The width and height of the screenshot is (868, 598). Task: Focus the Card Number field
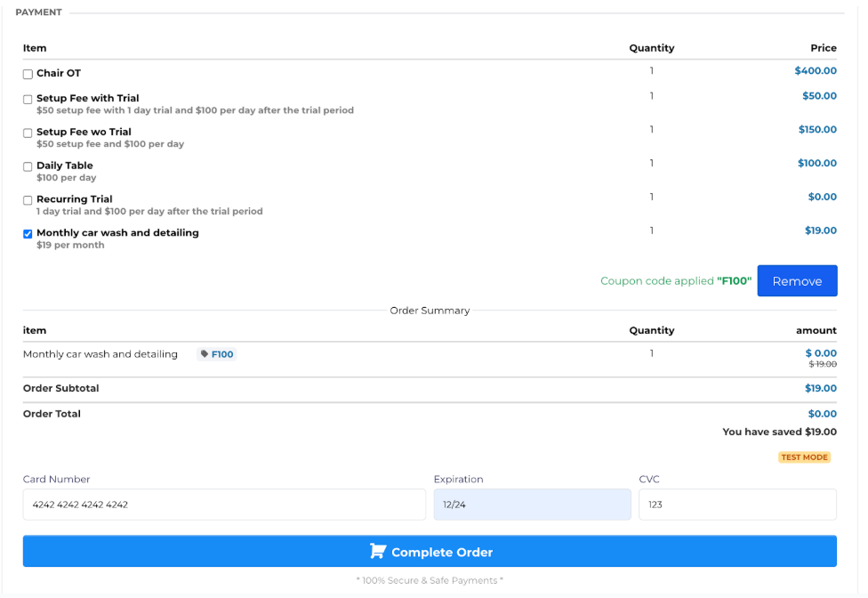224,505
